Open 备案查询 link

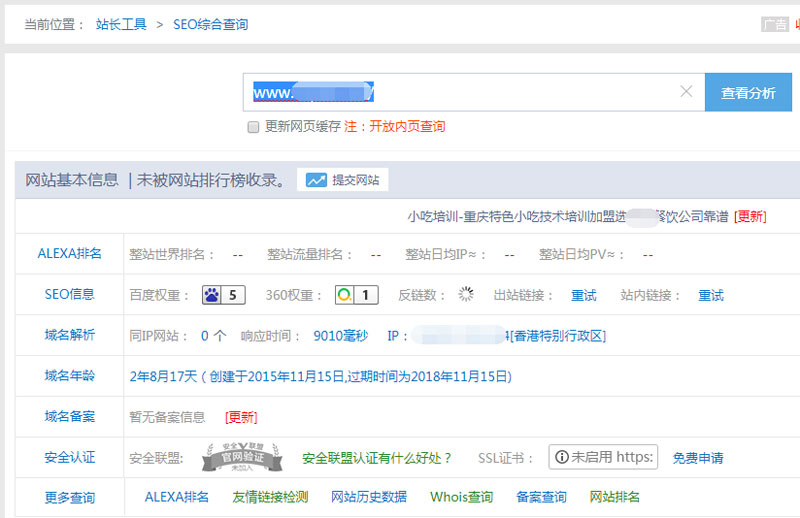541,497
